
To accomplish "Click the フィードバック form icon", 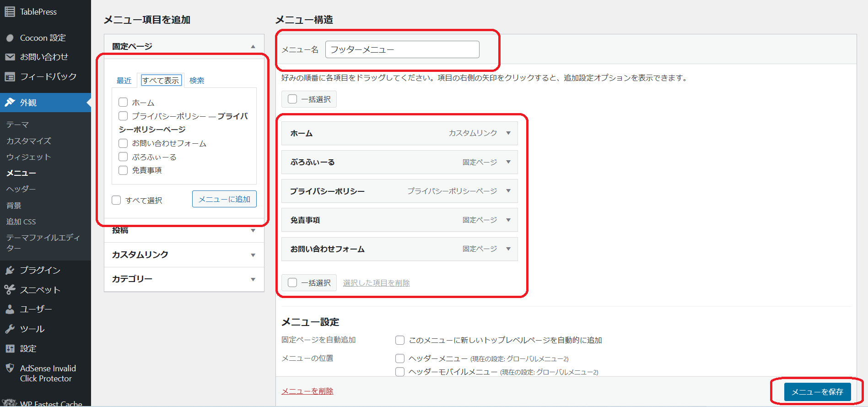I will [x=10, y=76].
